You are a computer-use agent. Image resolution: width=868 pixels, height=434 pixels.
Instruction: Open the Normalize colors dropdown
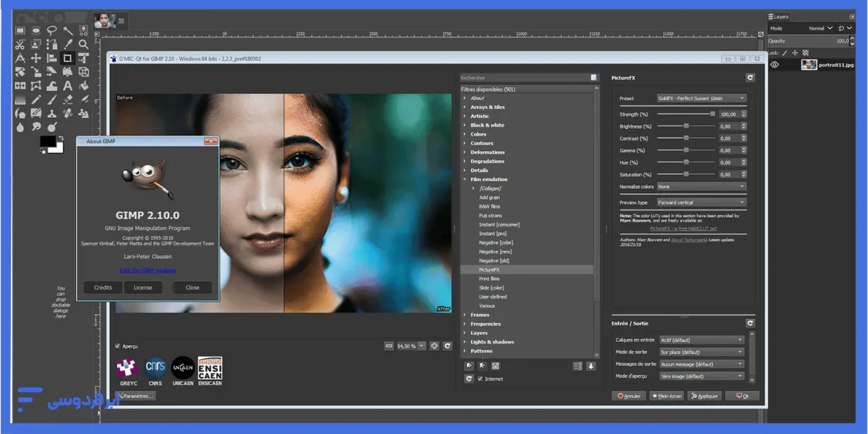[701, 187]
